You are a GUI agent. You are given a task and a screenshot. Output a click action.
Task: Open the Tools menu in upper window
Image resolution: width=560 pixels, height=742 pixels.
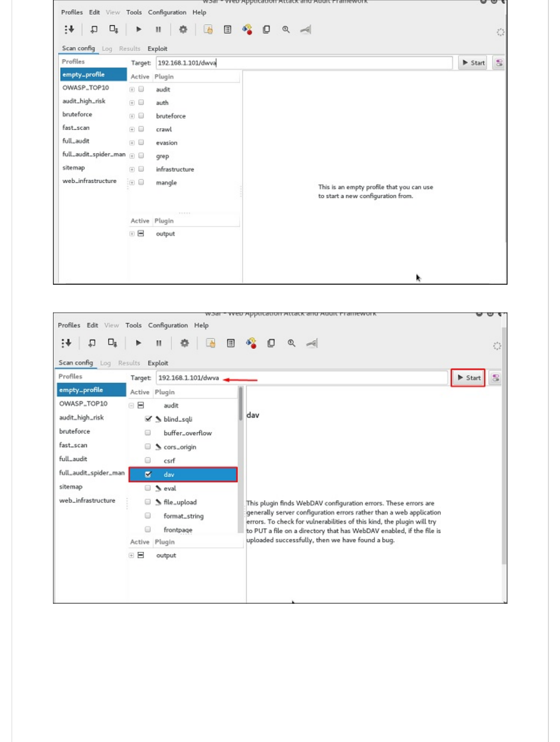pyautogui.click(x=134, y=12)
